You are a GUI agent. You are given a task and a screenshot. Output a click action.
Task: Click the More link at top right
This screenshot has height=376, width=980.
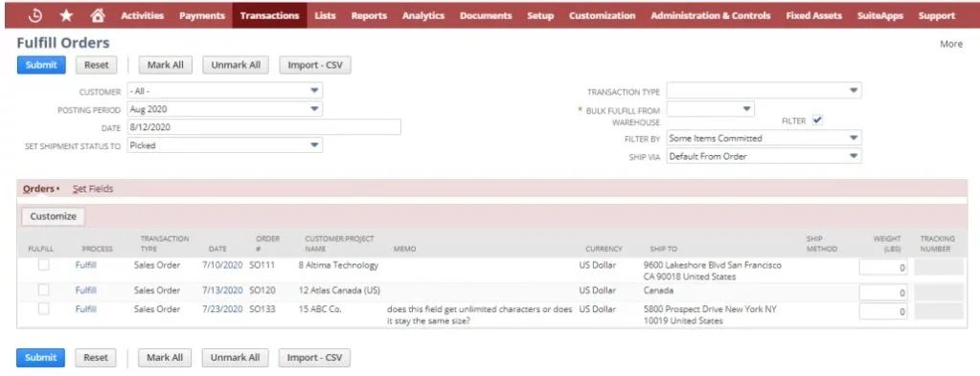pos(950,44)
